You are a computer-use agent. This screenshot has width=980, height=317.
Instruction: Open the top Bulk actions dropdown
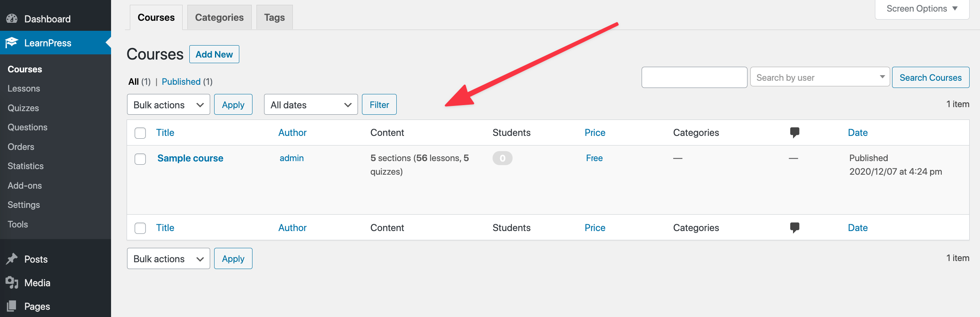(169, 104)
